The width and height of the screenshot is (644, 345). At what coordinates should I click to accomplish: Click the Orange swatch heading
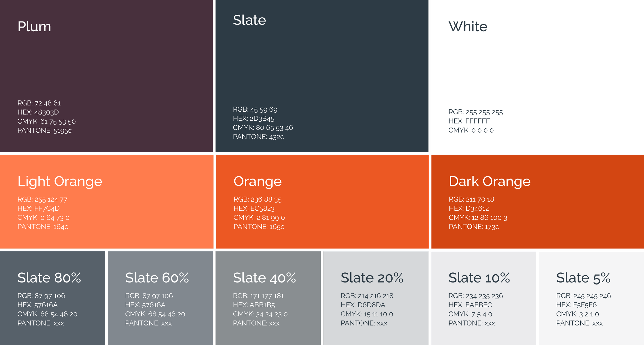(x=257, y=181)
